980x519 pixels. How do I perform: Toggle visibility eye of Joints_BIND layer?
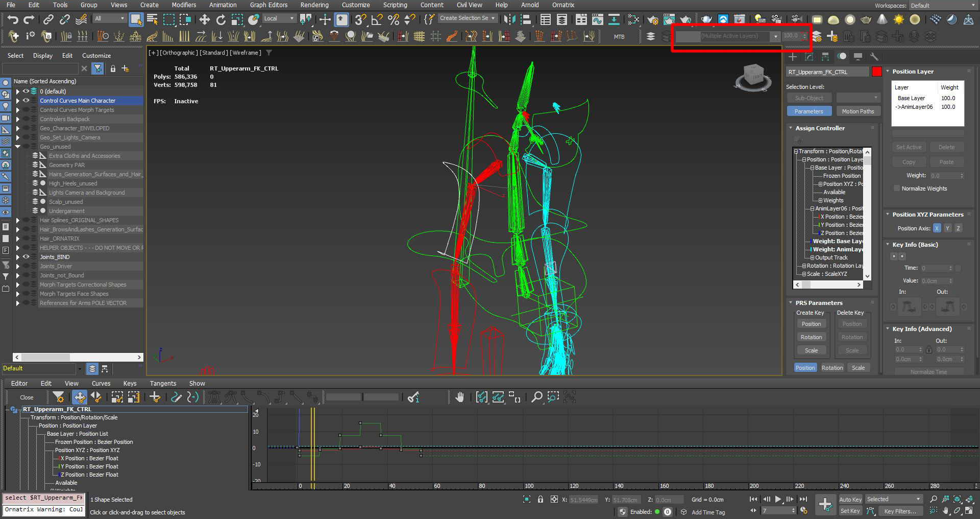26,257
